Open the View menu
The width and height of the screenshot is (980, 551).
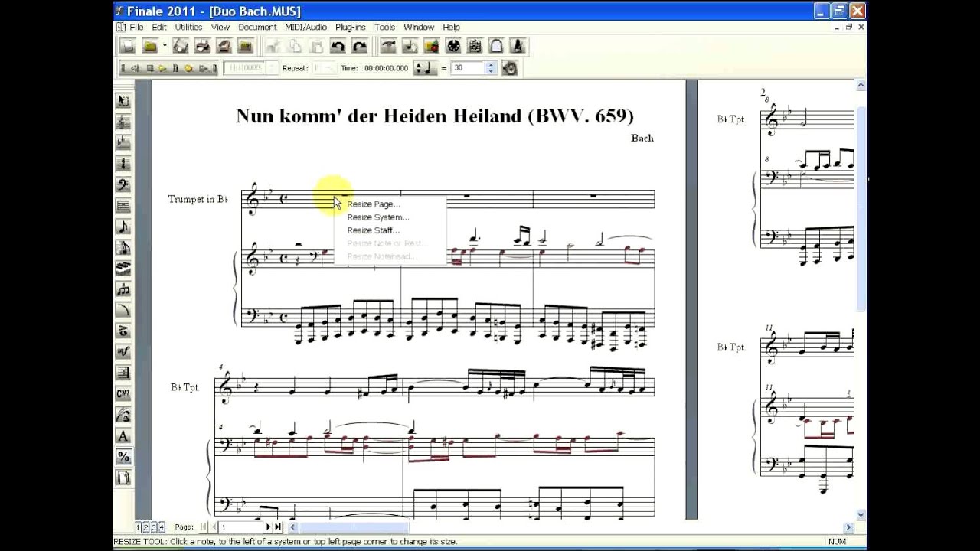220,27
